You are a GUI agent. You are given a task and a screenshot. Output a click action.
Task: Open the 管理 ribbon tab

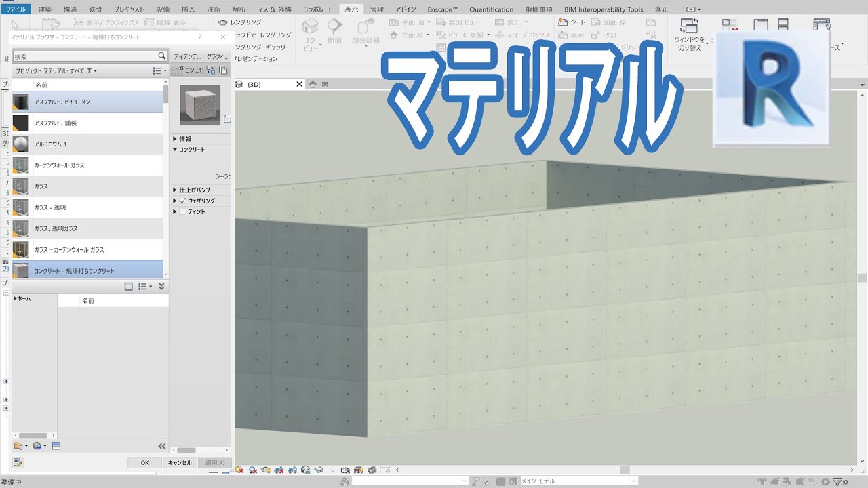[x=377, y=9]
